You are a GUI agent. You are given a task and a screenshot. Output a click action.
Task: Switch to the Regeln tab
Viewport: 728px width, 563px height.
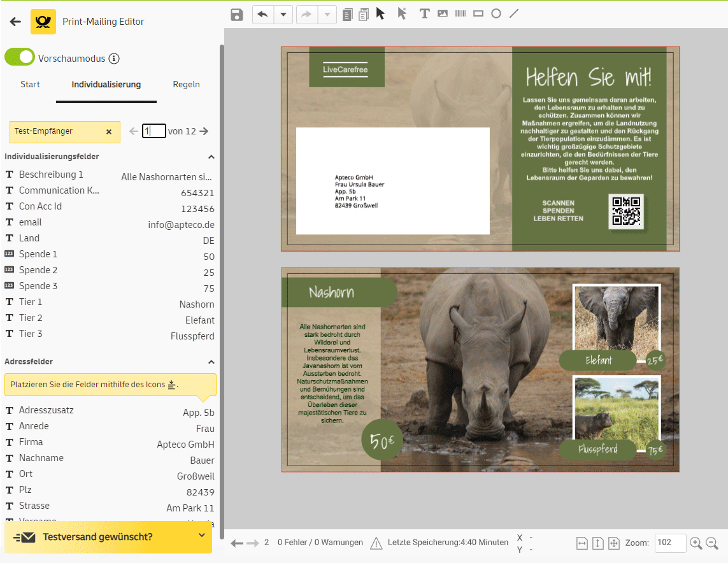[186, 85]
